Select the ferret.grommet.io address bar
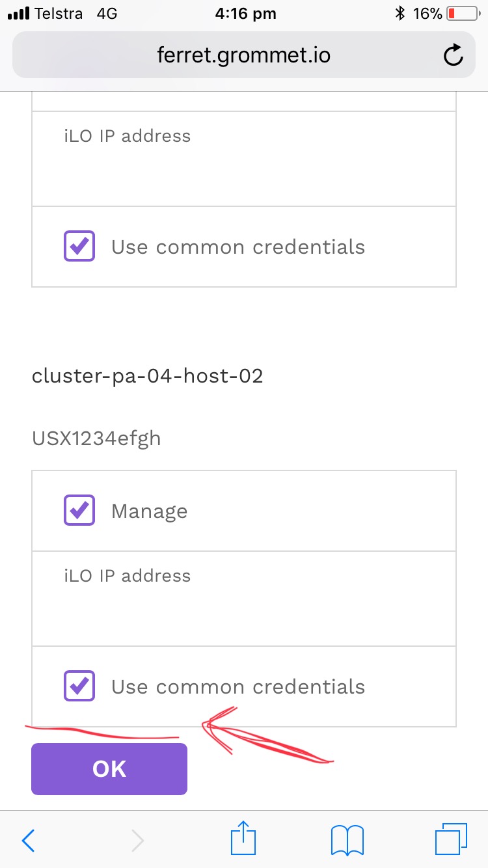488x868 pixels. [x=243, y=55]
